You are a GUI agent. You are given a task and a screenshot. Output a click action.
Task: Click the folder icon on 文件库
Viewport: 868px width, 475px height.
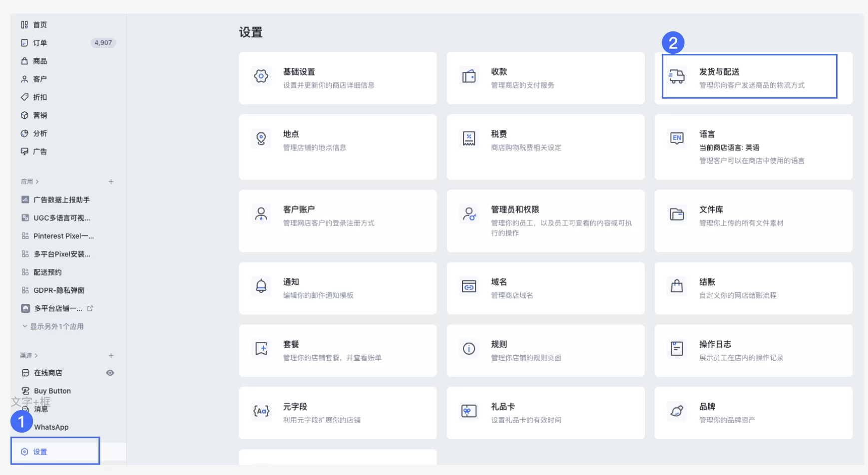[x=677, y=215]
